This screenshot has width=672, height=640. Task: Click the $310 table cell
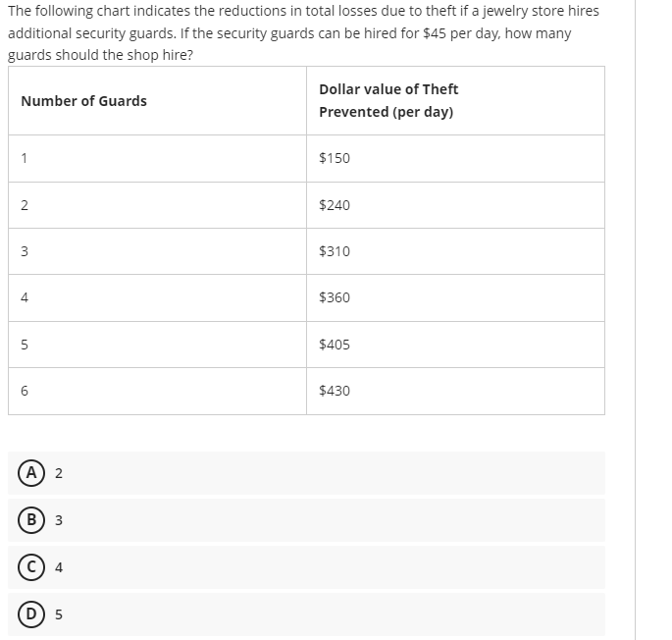(455, 251)
